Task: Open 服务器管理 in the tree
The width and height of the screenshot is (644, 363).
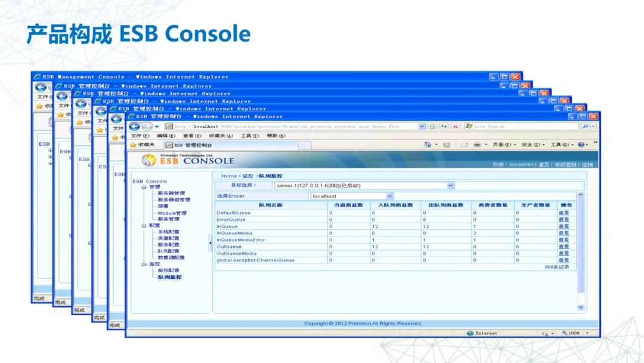Action: coord(171,193)
